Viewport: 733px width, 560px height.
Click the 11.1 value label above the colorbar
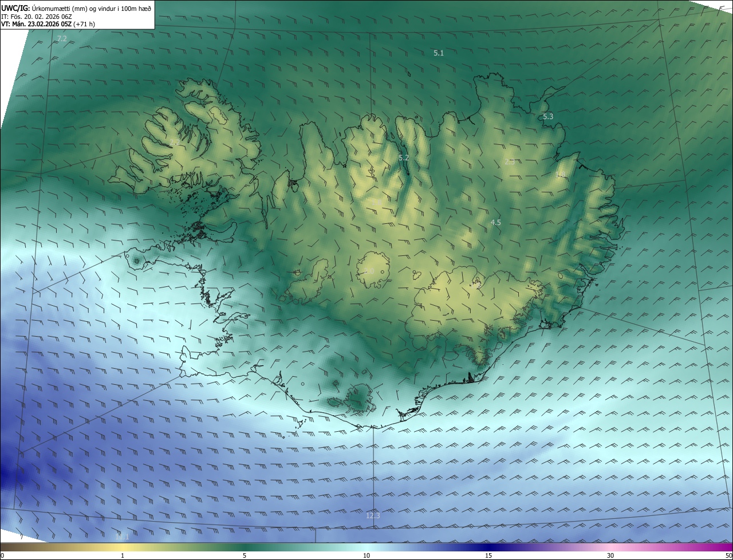click(122, 537)
